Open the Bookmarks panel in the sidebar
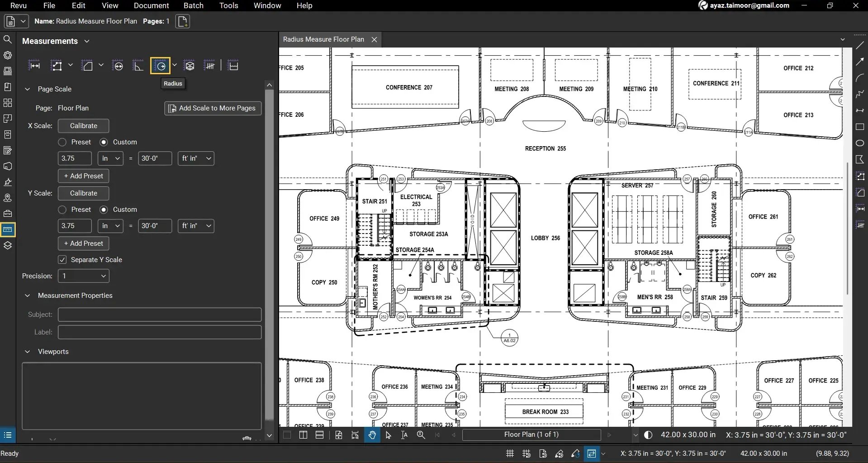 point(8,86)
